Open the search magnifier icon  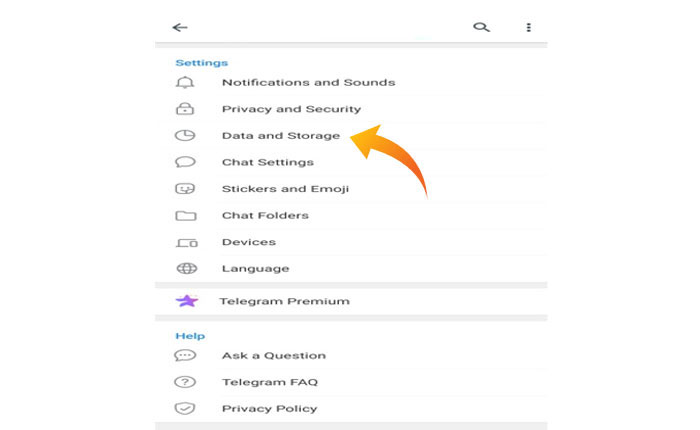[x=481, y=28]
